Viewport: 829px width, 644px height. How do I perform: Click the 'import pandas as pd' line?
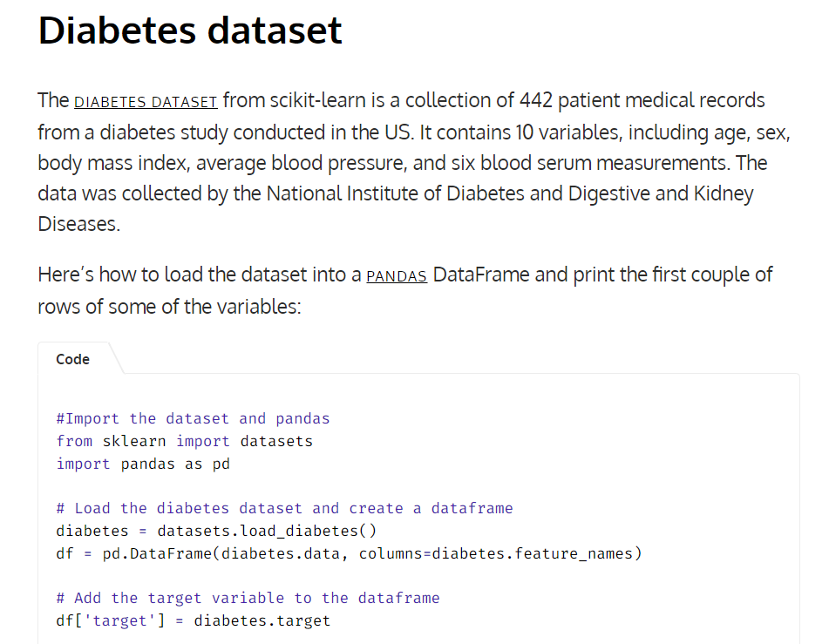143,464
